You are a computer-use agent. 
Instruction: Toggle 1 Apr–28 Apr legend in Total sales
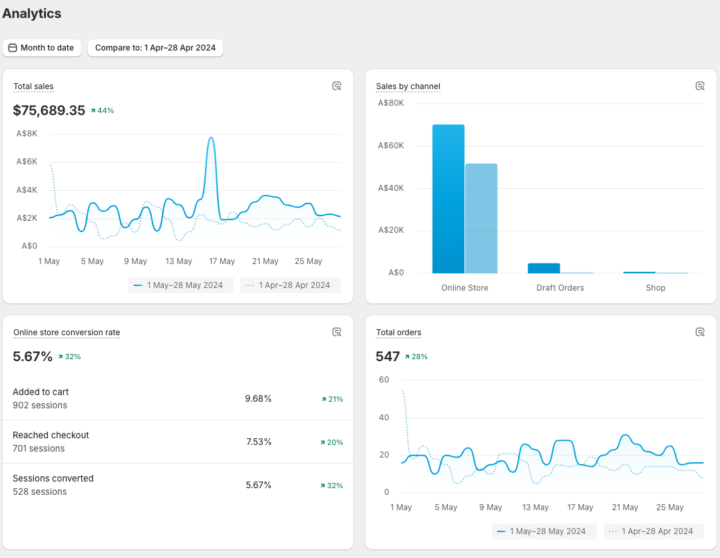[x=290, y=285]
